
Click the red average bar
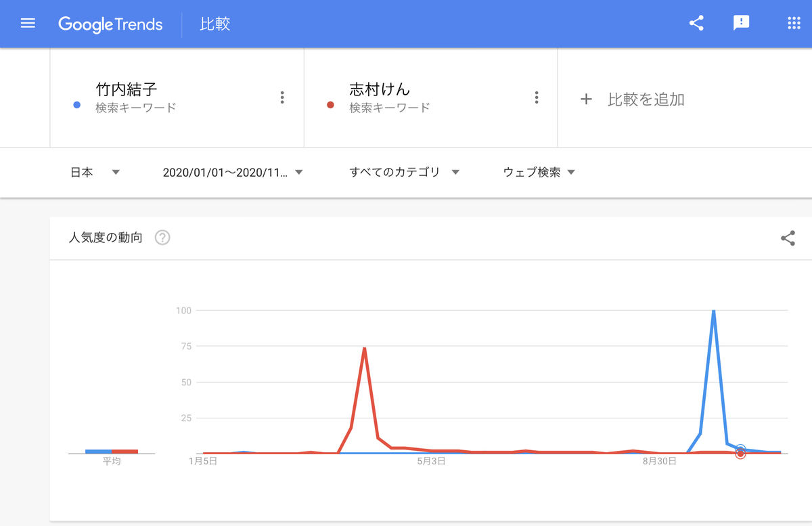tap(125, 451)
